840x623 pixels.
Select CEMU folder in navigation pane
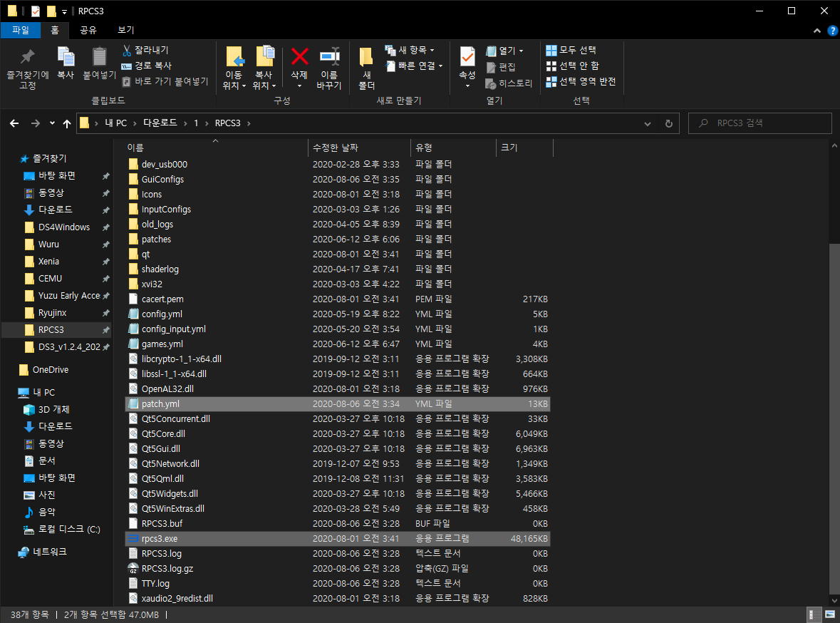[50, 279]
